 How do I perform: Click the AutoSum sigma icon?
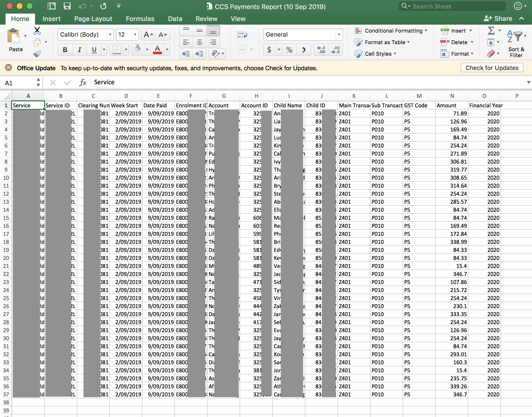pos(491,31)
